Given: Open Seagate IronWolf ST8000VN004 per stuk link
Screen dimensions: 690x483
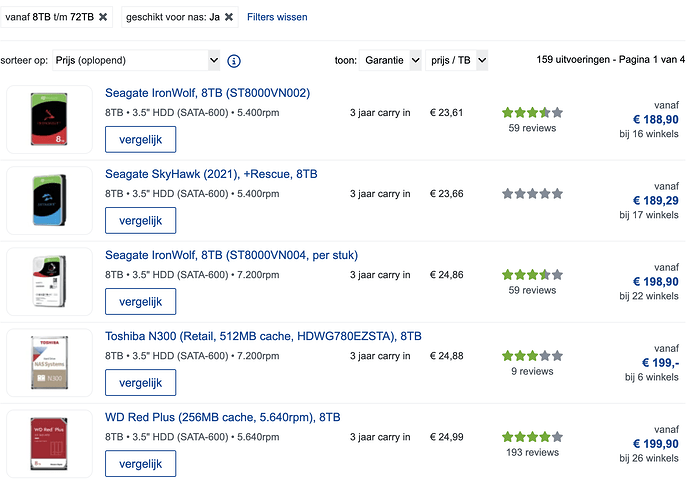Looking at the screenshot, I should click(231, 255).
